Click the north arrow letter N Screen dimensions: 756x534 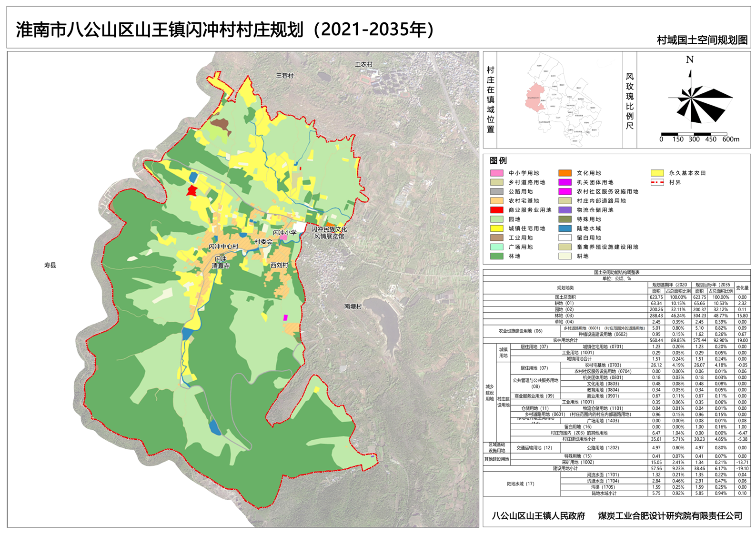689,60
